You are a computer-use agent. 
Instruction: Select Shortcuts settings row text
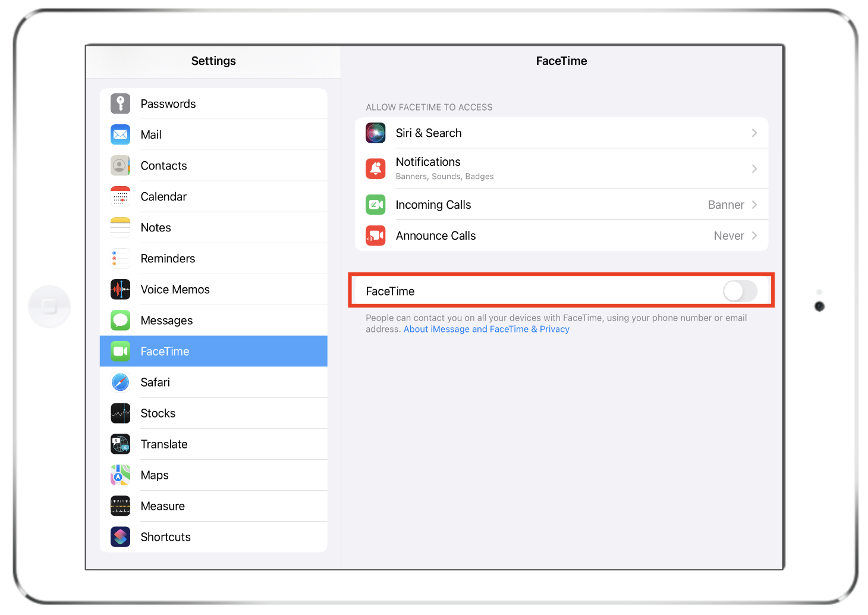pyautogui.click(x=166, y=536)
